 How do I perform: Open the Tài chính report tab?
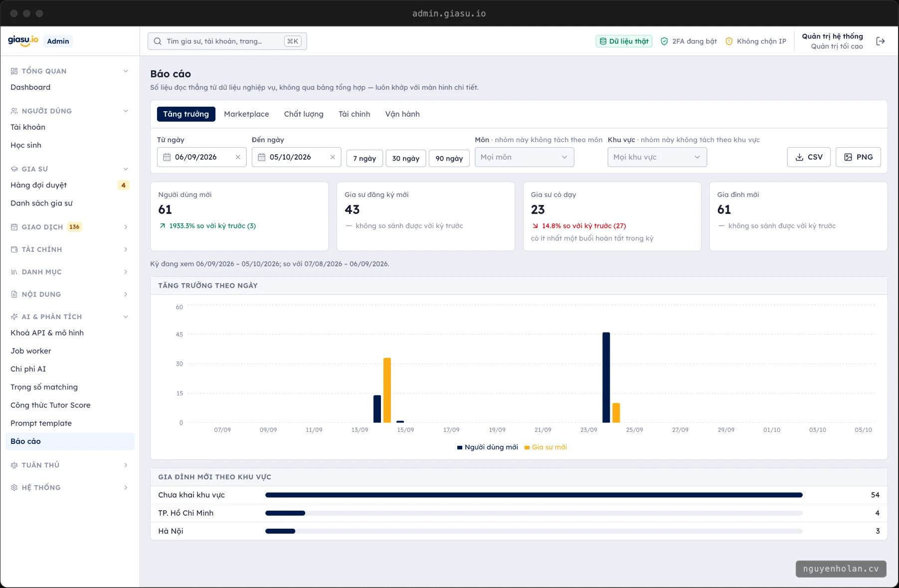coord(354,114)
